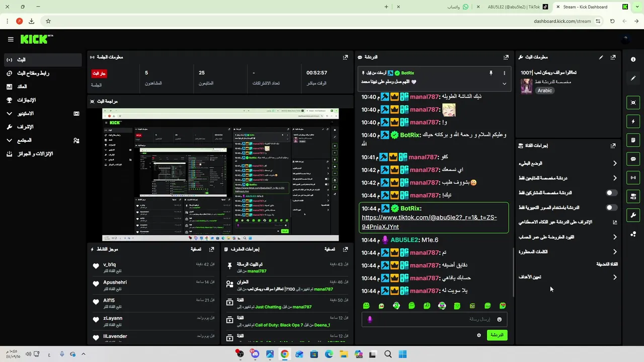Viewport: 644px width, 362px height.
Task: Click the wrench icon in right toolbar
Action: coord(633,215)
